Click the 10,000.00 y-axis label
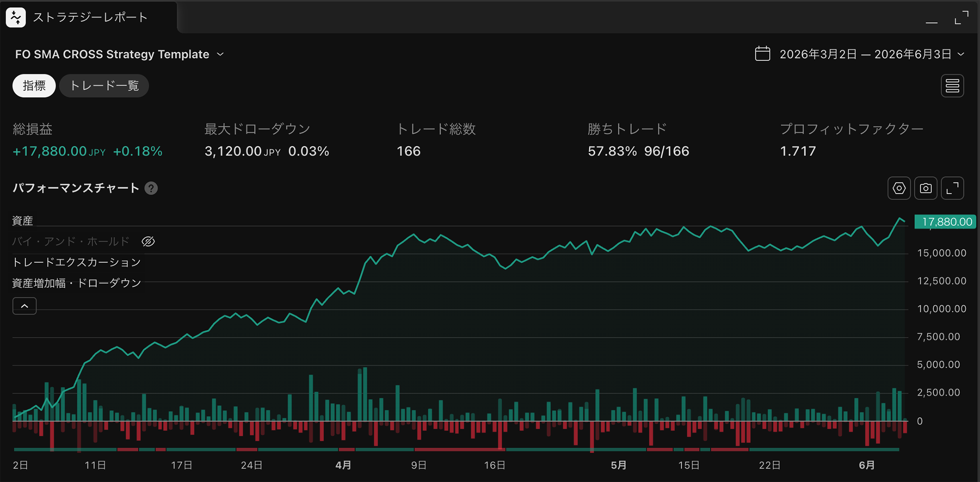Screen dimensions: 980x482 (942, 309)
